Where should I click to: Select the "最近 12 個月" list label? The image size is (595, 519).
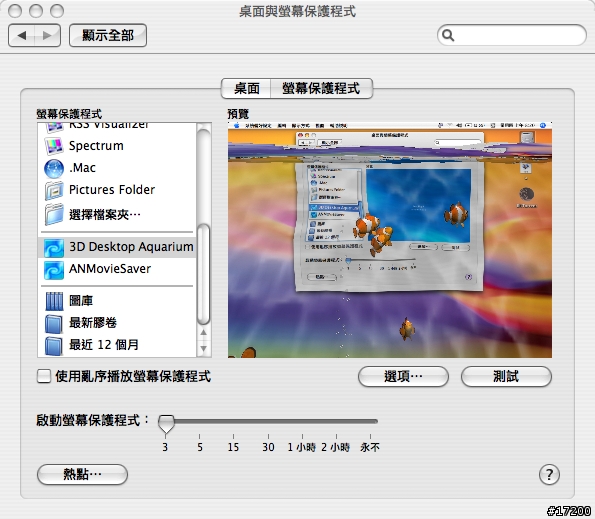tap(104, 345)
